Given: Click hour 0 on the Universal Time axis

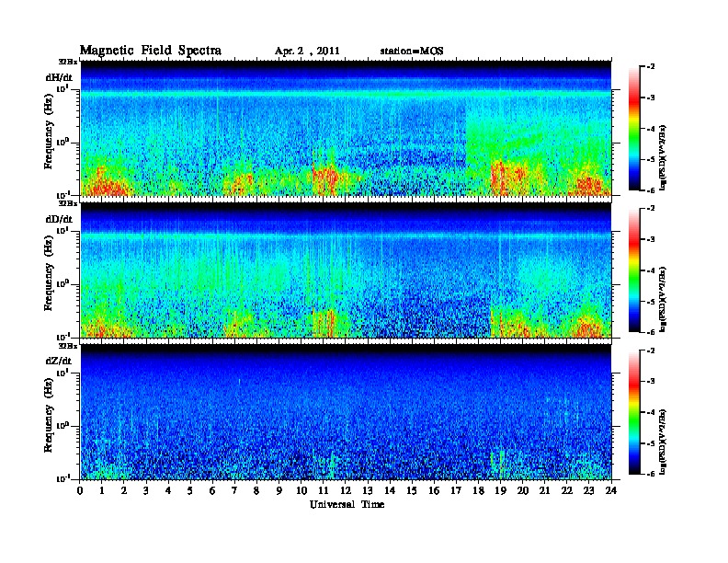Looking at the screenshot, I should point(80,490).
